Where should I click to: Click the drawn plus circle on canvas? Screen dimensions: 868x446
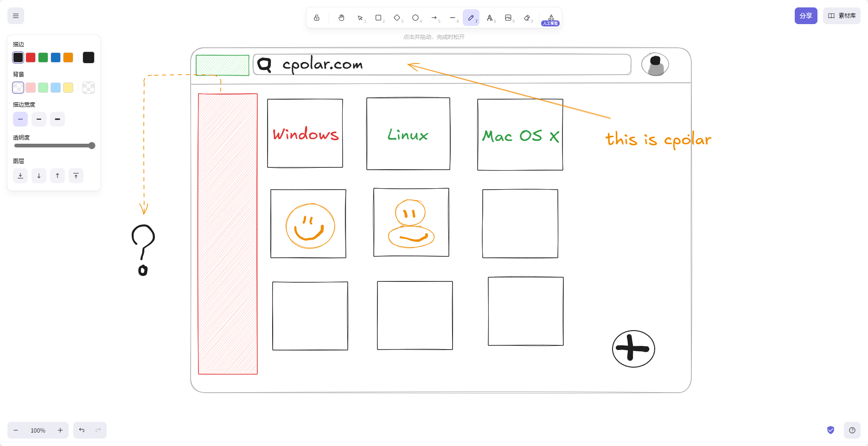633,349
